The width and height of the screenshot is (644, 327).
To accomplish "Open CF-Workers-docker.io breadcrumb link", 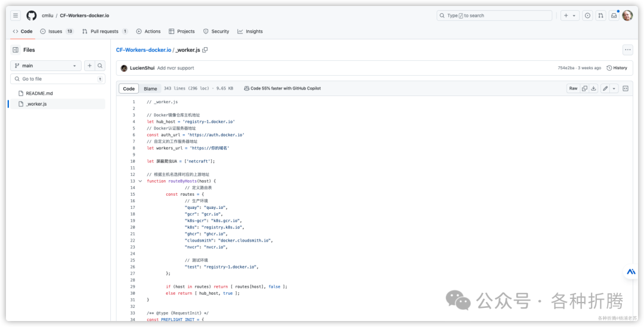I will (x=143, y=50).
